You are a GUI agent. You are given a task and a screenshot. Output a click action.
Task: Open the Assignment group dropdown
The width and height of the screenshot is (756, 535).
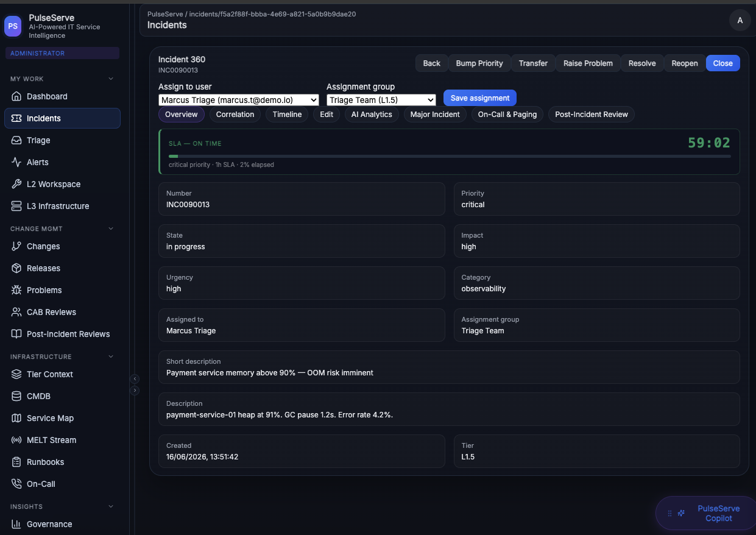[381, 100]
